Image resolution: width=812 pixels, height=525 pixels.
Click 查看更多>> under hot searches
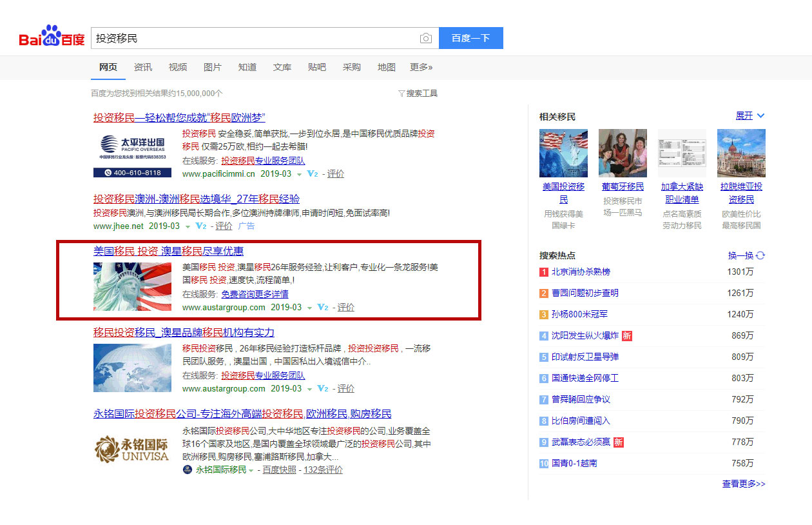click(744, 484)
